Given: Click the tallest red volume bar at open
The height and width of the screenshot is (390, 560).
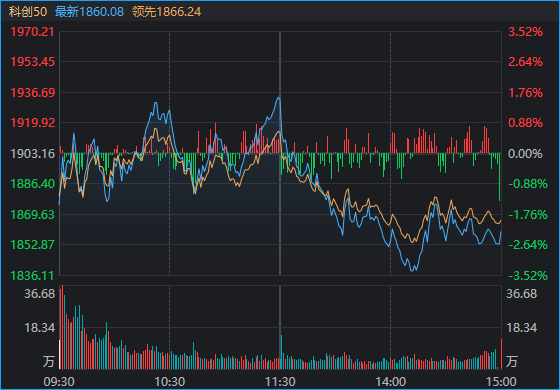Looking at the screenshot, I should (x=62, y=327).
